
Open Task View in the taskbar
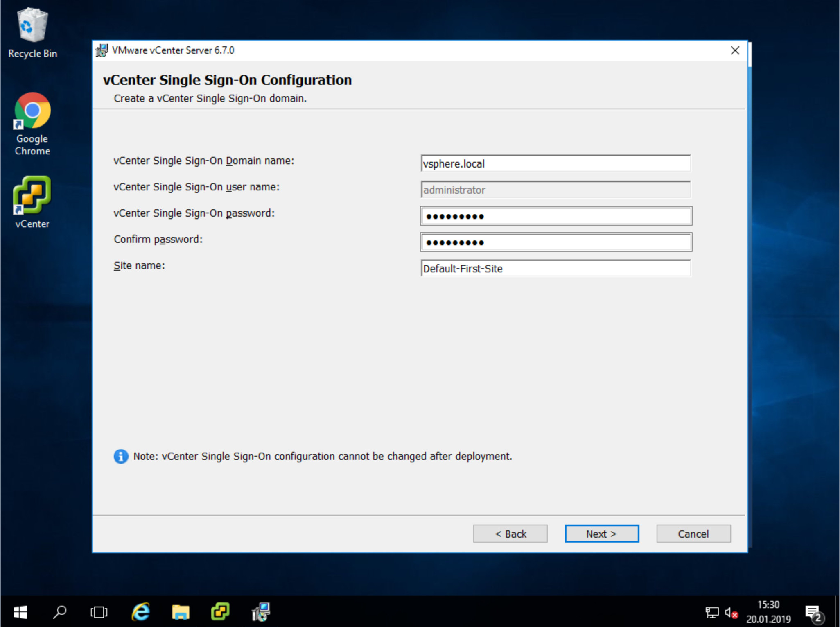[x=99, y=612]
